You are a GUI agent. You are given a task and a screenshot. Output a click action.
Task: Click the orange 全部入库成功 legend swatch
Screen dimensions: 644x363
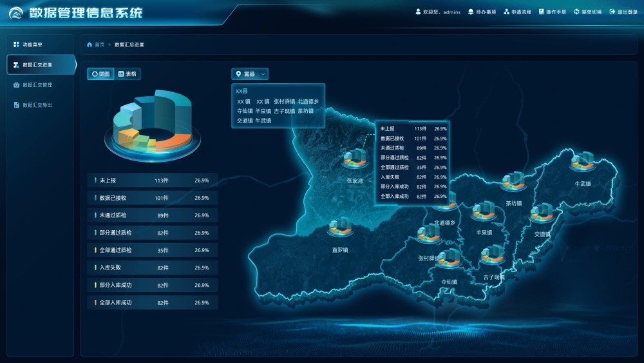click(x=95, y=302)
